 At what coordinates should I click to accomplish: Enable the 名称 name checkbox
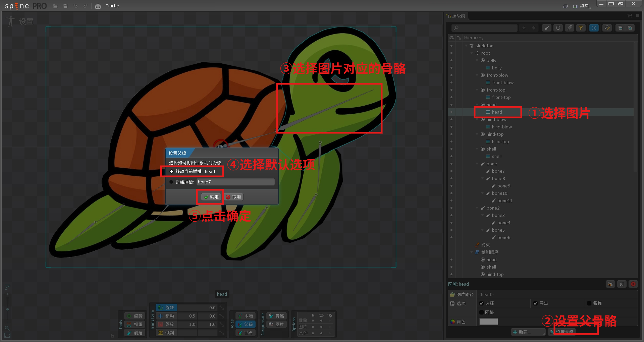tap(589, 303)
